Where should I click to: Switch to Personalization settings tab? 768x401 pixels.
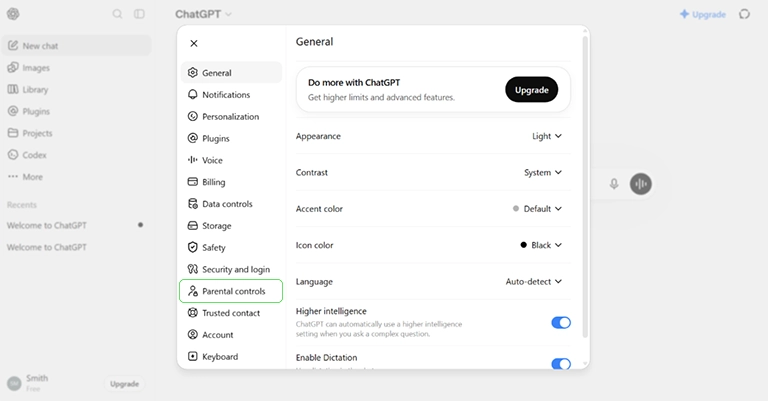(x=231, y=116)
